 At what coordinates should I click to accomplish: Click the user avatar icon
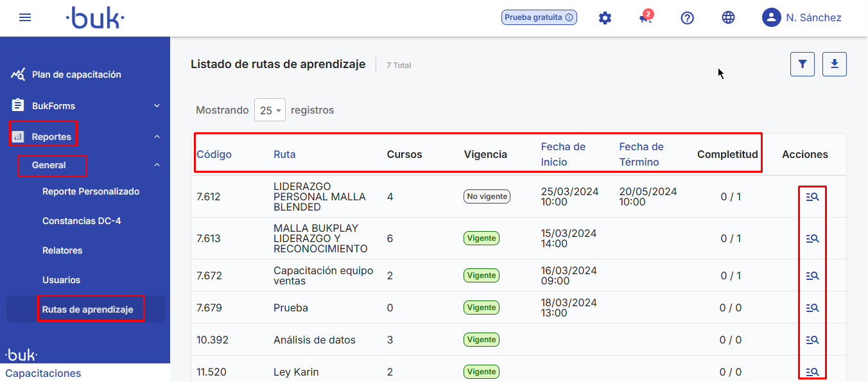pos(771,17)
